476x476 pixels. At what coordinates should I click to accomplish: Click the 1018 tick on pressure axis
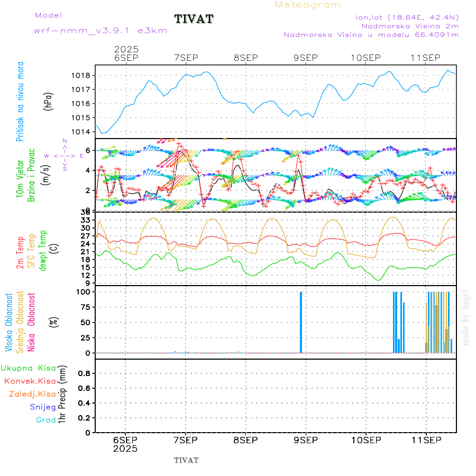tap(81, 75)
